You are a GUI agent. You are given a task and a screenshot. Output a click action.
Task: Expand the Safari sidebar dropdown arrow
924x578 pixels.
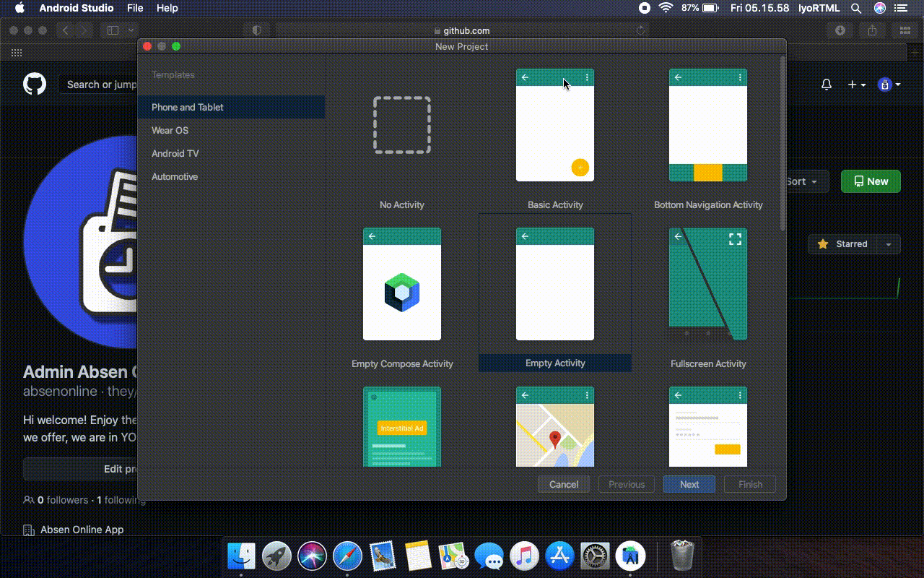131,30
